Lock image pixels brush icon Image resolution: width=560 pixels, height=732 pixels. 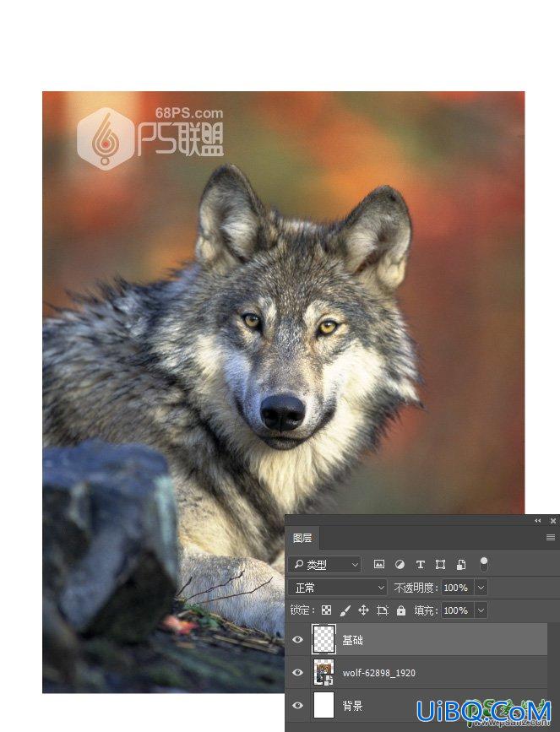[x=345, y=610]
